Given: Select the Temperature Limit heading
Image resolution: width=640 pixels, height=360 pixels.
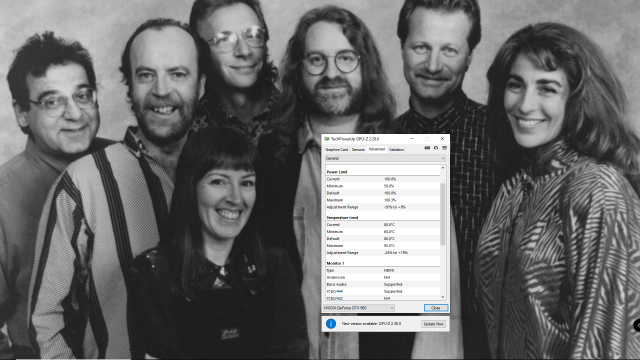Looking at the screenshot, I should point(342,218).
